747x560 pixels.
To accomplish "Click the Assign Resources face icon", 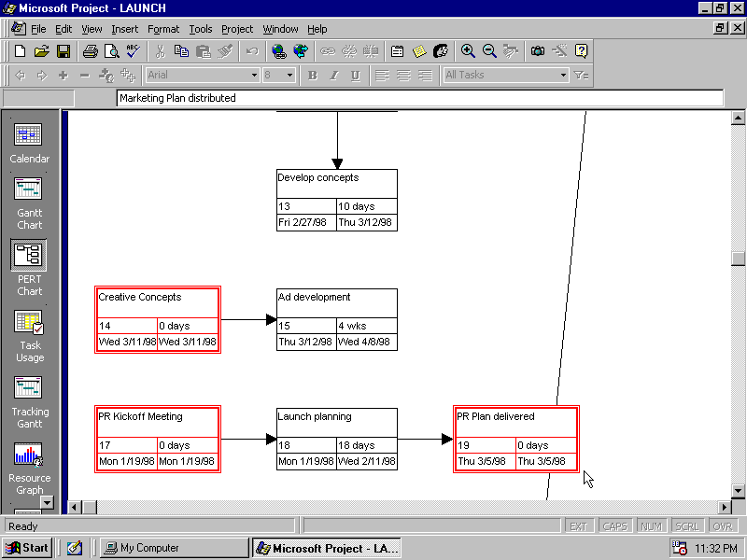I will [x=441, y=51].
